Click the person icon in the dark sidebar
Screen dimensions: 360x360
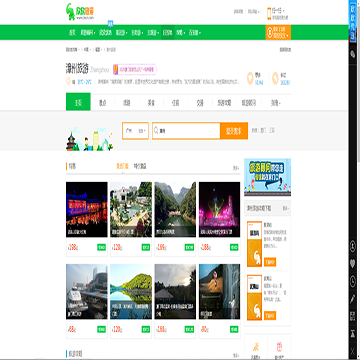pyautogui.click(x=353, y=246)
